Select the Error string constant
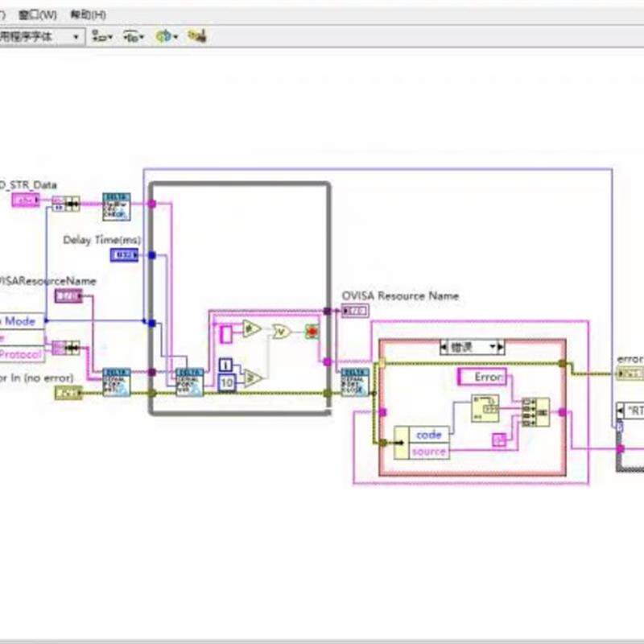644x644 pixels. (482, 377)
